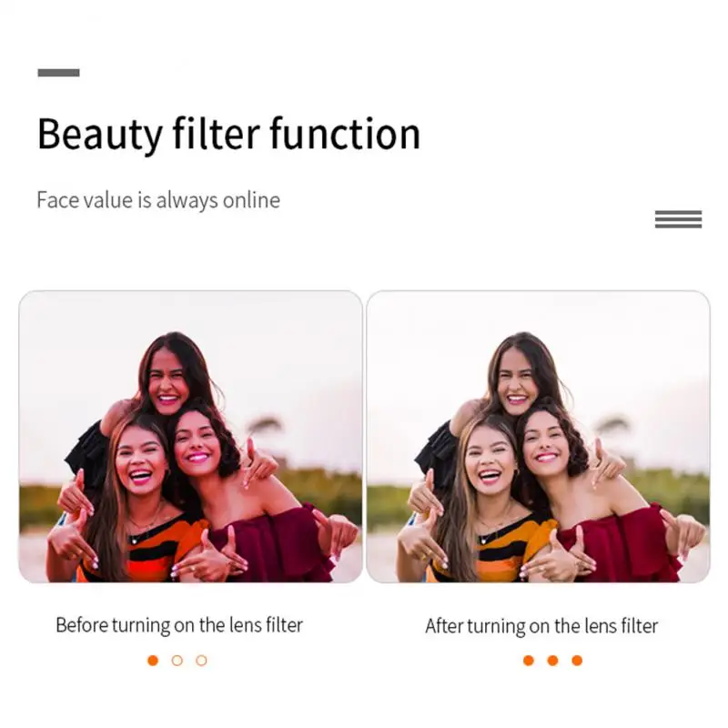Click the last orange dot under After
The width and height of the screenshot is (728, 728).
point(577,661)
